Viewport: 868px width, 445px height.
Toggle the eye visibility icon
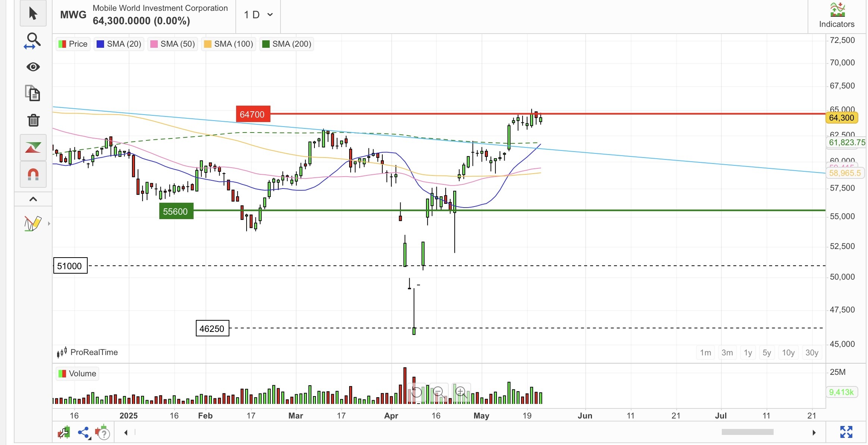pos(33,67)
